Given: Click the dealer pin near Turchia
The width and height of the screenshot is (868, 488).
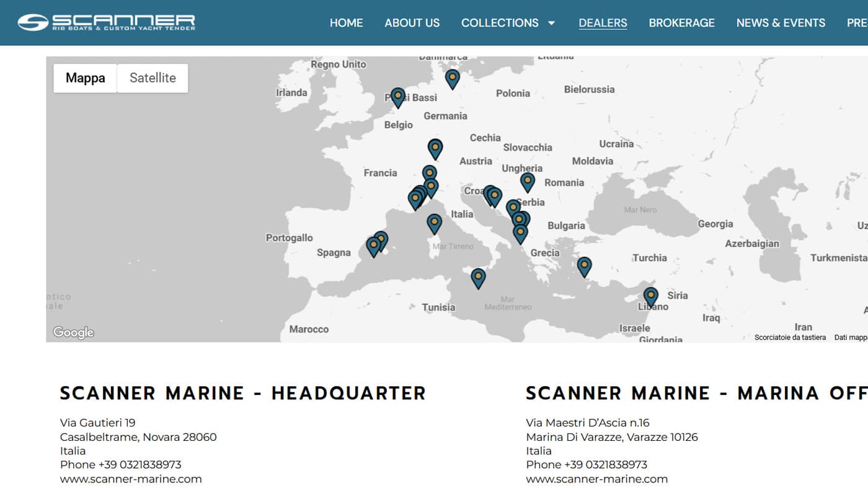Looking at the screenshot, I should [583, 265].
